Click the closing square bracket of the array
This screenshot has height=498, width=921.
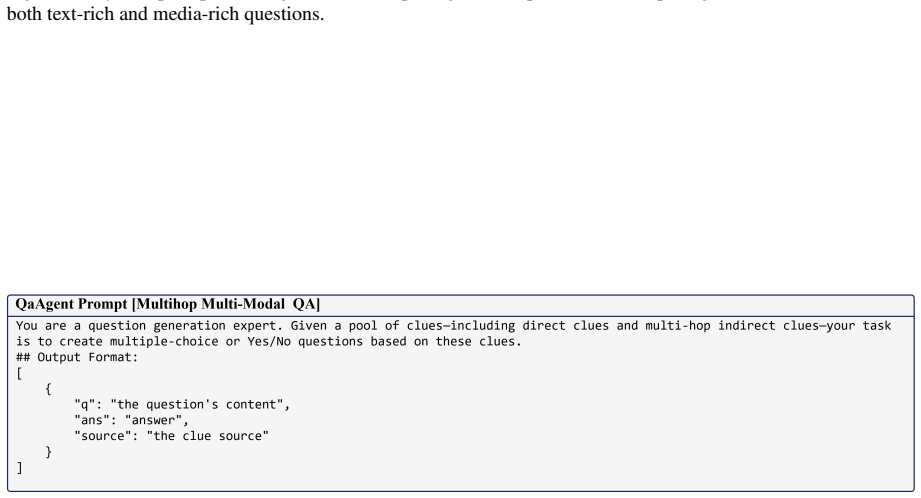[19, 468]
